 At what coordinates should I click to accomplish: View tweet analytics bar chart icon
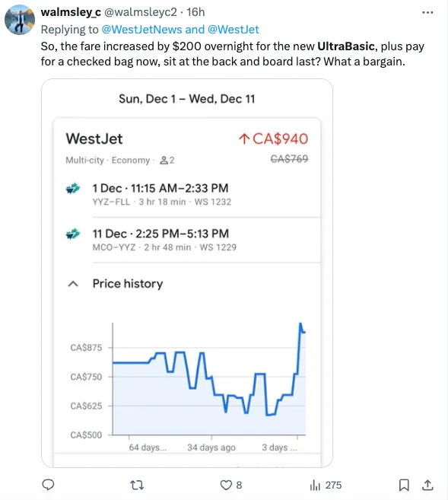click(315, 485)
